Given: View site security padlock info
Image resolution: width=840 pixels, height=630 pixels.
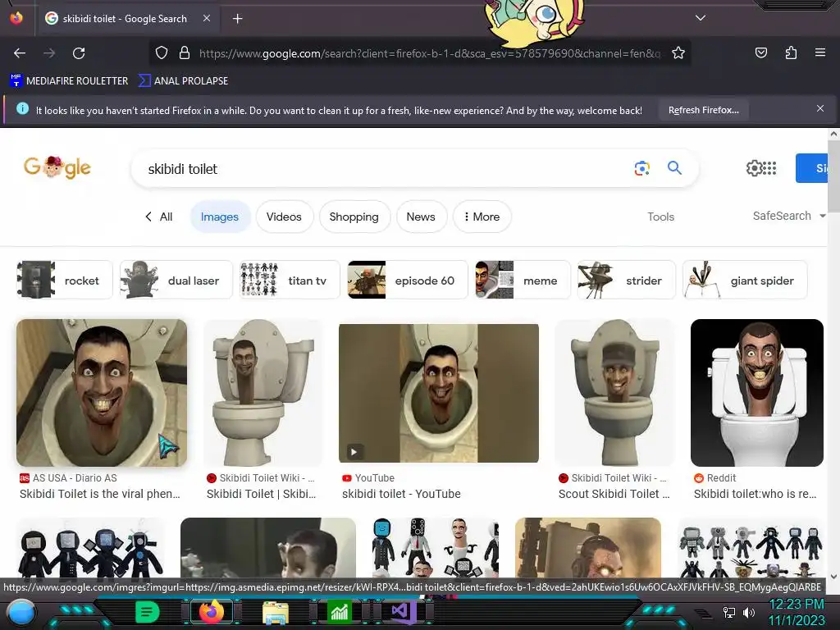Looking at the screenshot, I should click(x=185, y=53).
